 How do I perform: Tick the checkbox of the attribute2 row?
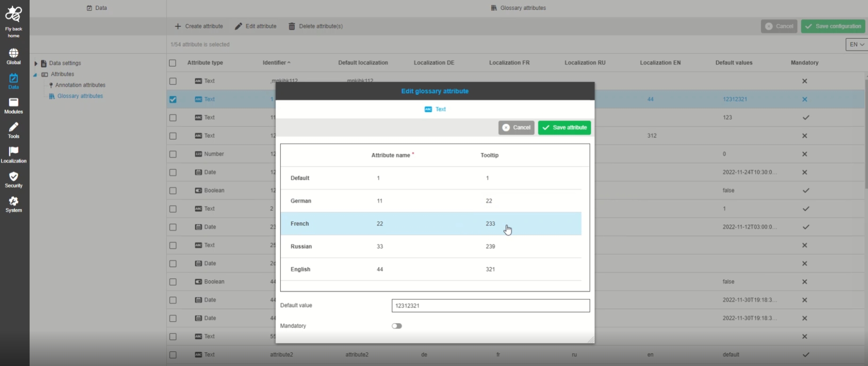click(x=173, y=355)
